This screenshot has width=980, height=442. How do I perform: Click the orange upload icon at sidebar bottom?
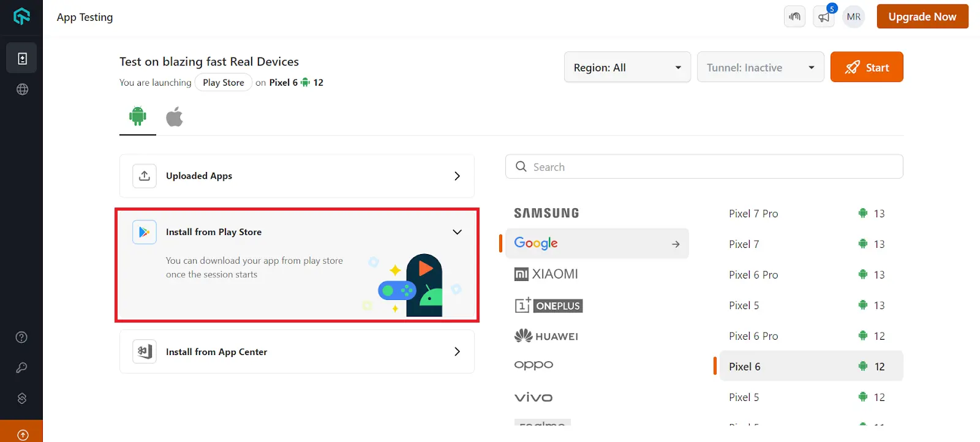point(22,434)
